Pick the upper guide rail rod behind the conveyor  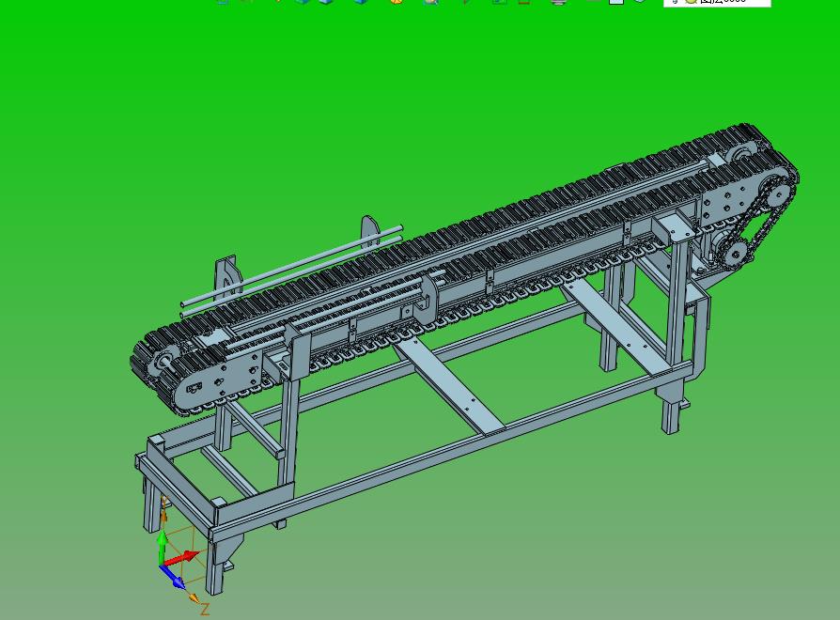click(x=291, y=266)
